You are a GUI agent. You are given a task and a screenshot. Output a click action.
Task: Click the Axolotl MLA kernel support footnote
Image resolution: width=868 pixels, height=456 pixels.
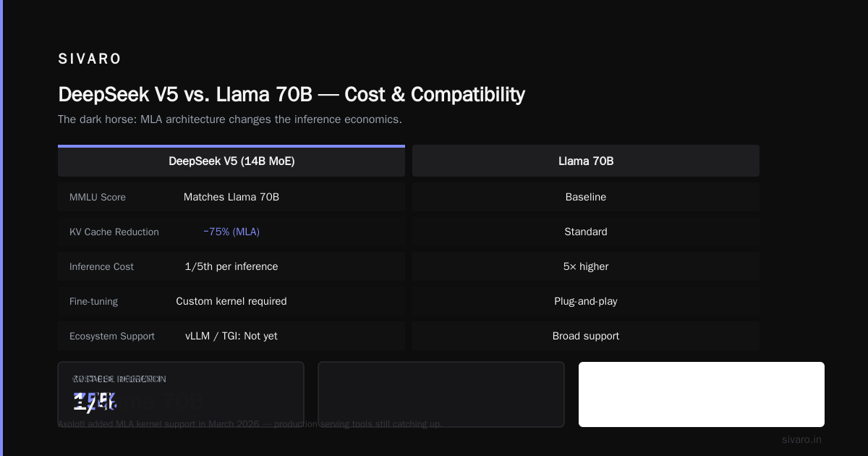point(250,423)
